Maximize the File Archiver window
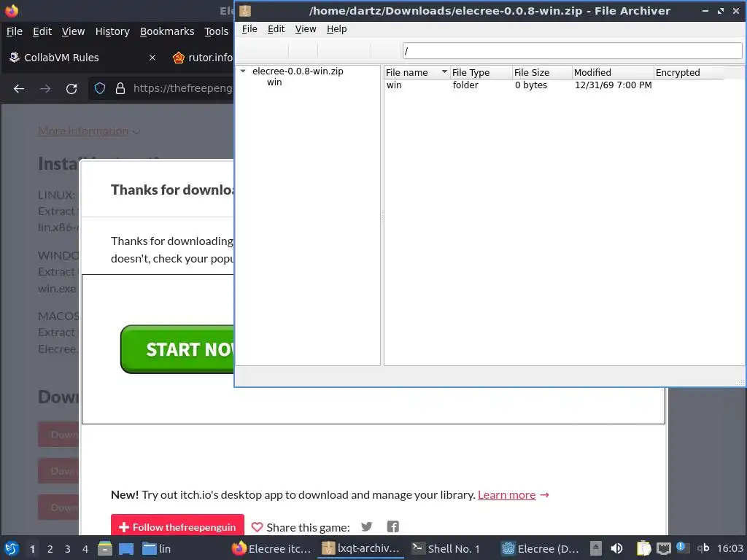 (720, 10)
